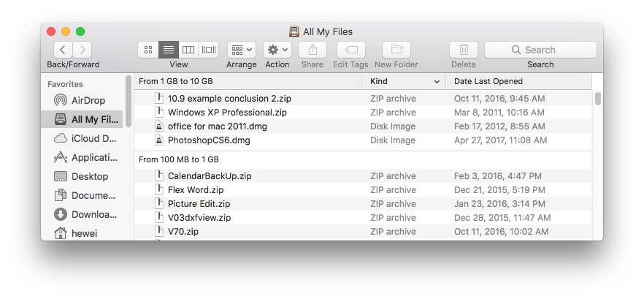Click date 'Feb 3, 2016, 4:47 PM'
This screenshot has height=299, width=644.
[x=498, y=176]
